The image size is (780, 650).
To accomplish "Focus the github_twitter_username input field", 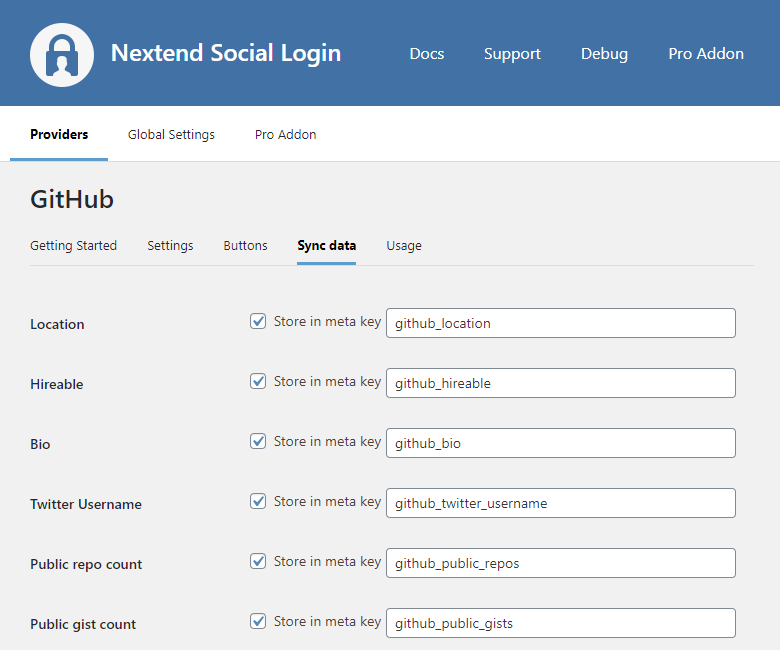I will (560, 503).
